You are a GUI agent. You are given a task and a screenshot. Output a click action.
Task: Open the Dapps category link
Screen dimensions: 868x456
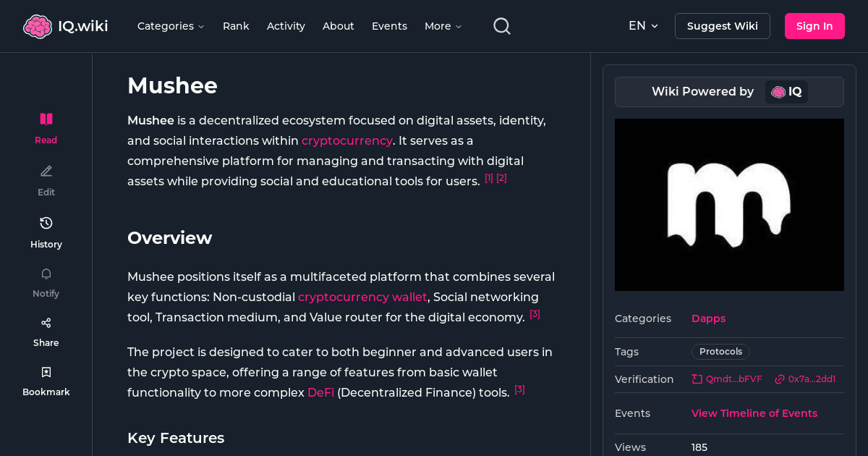(708, 318)
